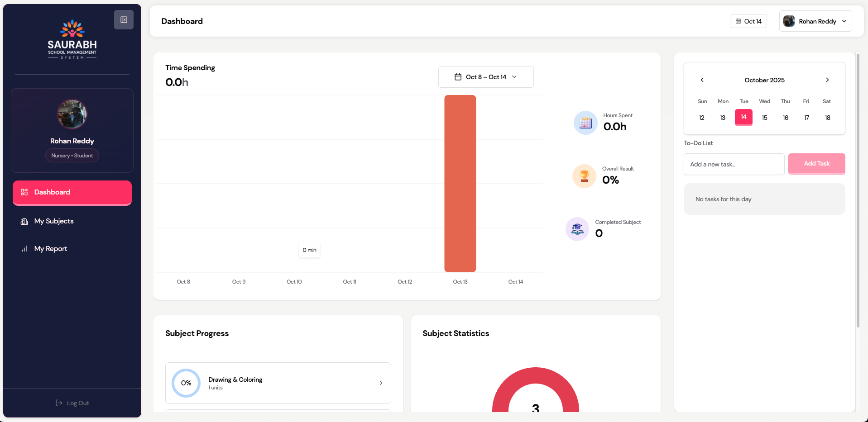Click the Saurabh School Management logo
Image resolution: width=868 pixels, height=422 pixels.
[72, 39]
